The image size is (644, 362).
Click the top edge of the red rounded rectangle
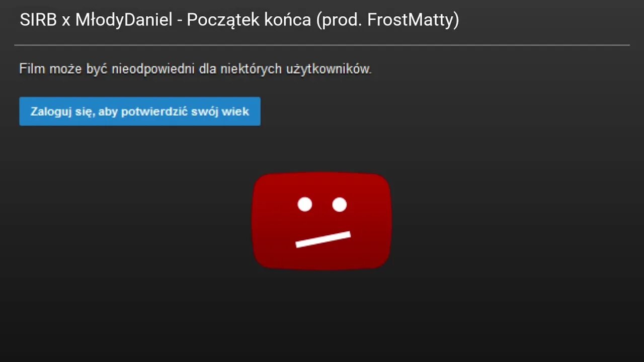(x=321, y=174)
